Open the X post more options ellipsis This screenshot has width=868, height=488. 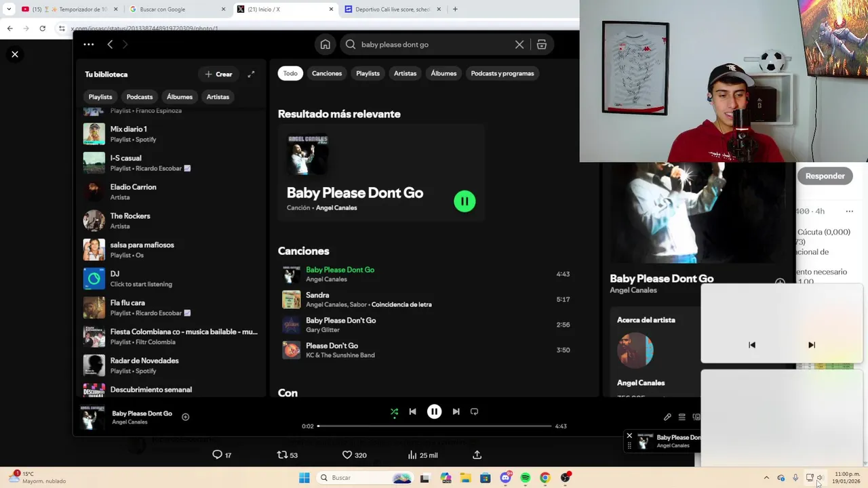point(849,211)
